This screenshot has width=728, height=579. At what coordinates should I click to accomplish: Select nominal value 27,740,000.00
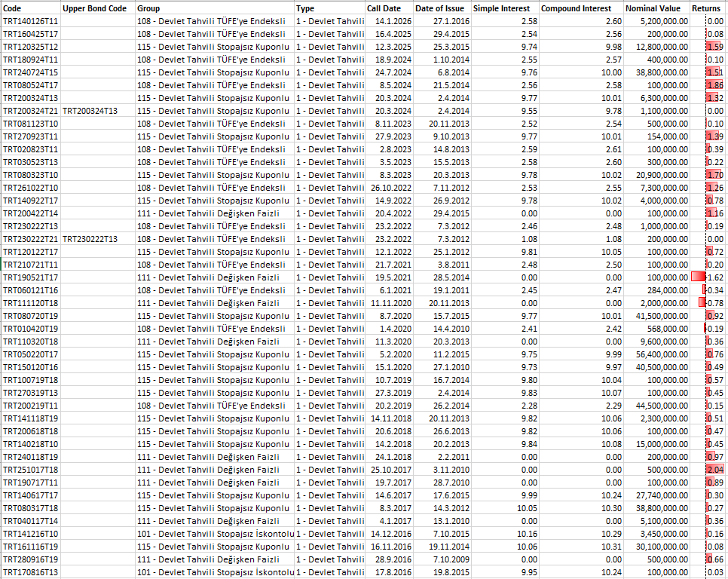(x=657, y=495)
